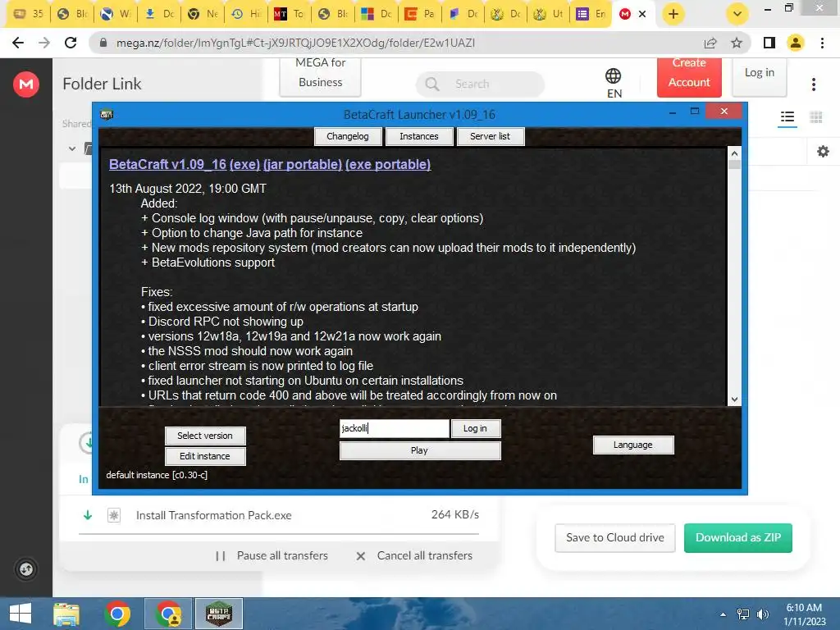Switch to the browser tab labeled Pa

point(419,14)
